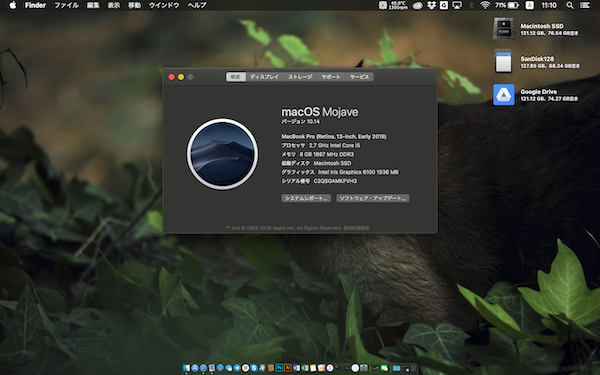Screen dimensions: 600x375
Task: Launch Photoshop from the Dock
Action: click(279, 368)
